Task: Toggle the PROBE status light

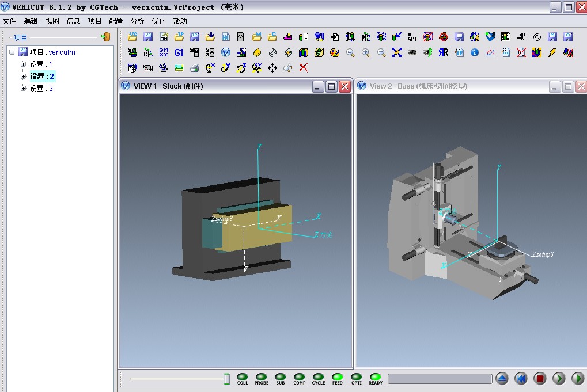Action: tap(262, 379)
